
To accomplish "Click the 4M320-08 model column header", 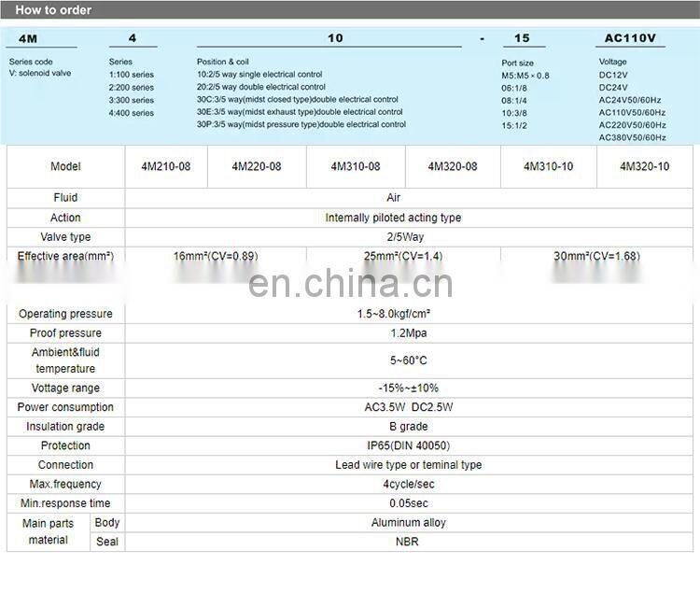I will coord(453,166).
